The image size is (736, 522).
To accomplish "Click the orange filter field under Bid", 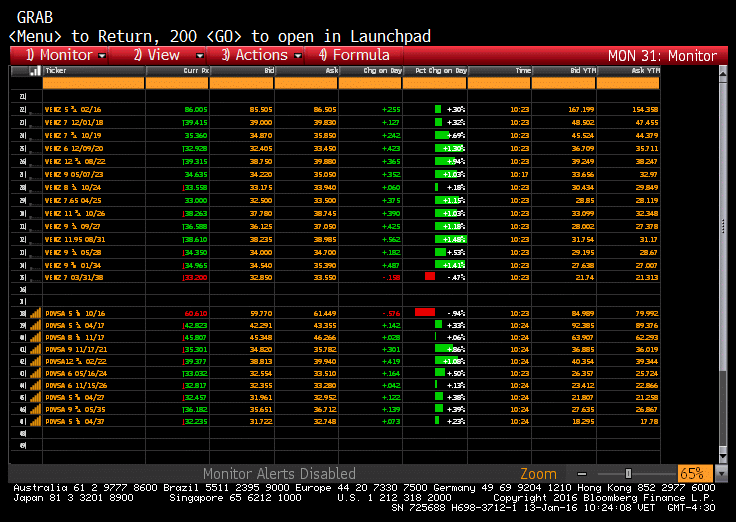I will tap(241, 83).
